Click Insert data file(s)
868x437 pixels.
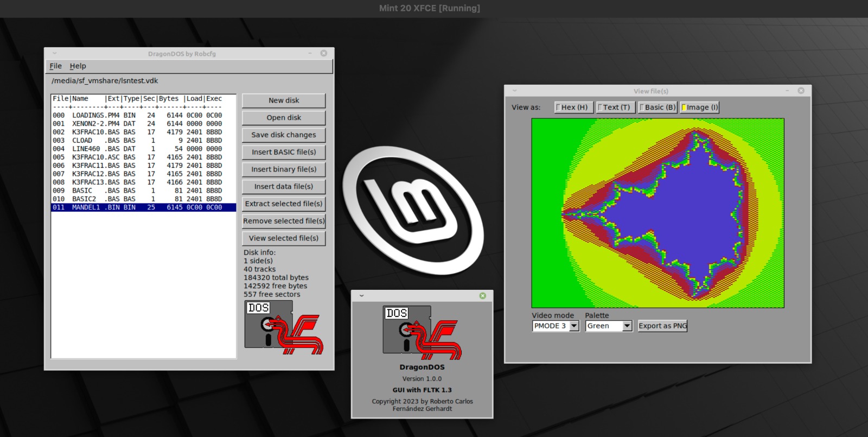pyautogui.click(x=284, y=187)
